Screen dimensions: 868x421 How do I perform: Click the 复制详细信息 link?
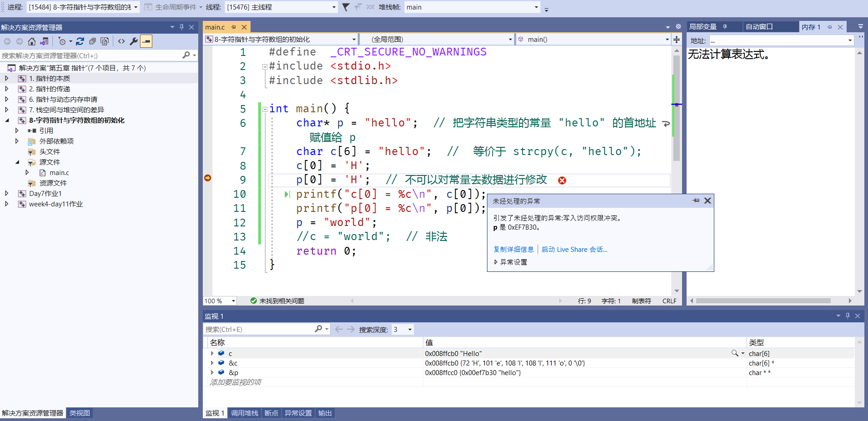tap(514, 249)
